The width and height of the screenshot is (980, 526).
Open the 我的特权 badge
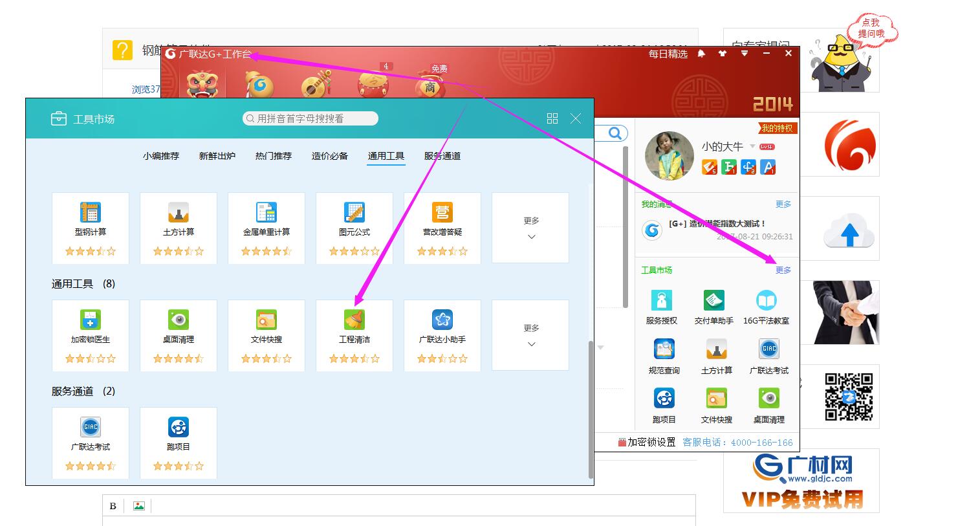tap(777, 128)
